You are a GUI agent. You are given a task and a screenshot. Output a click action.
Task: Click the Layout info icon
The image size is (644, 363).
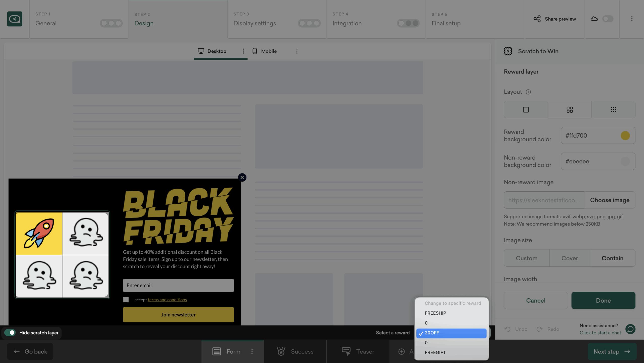click(x=528, y=92)
